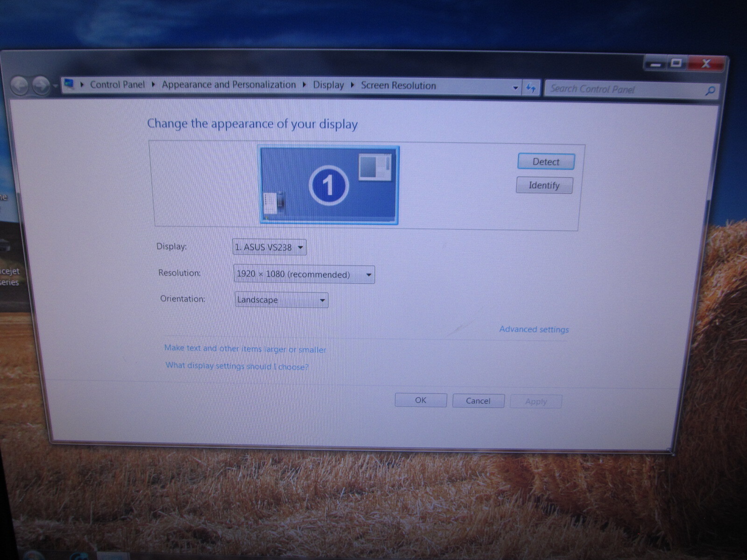
Task: Open What display settings should I choose link
Action: pyautogui.click(x=237, y=366)
